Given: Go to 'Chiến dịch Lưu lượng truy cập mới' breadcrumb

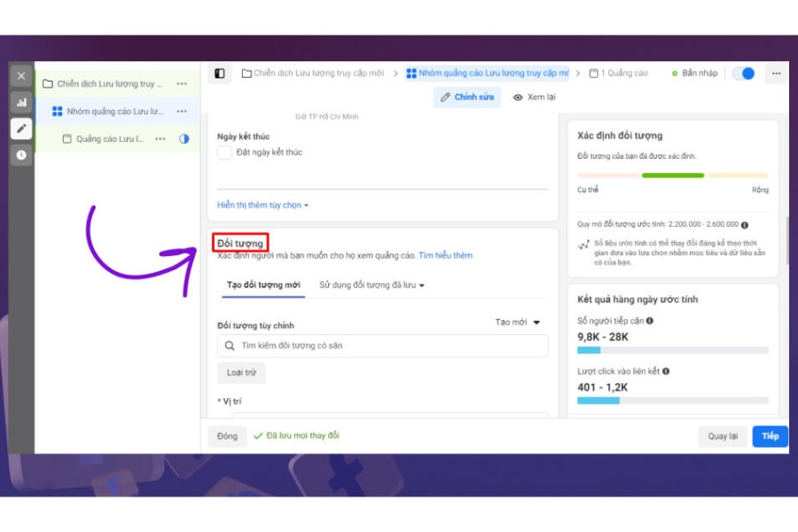Looking at the screenshot, I should 313,74.
